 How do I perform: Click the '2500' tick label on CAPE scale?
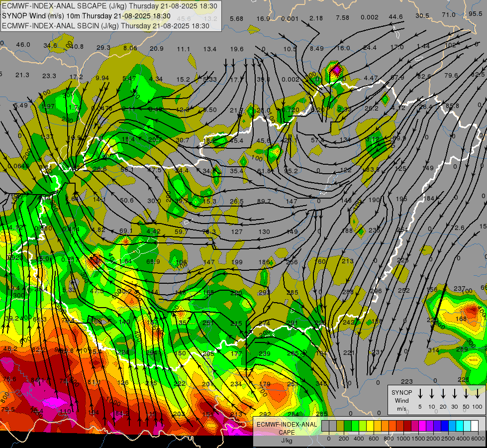[448, 439]
